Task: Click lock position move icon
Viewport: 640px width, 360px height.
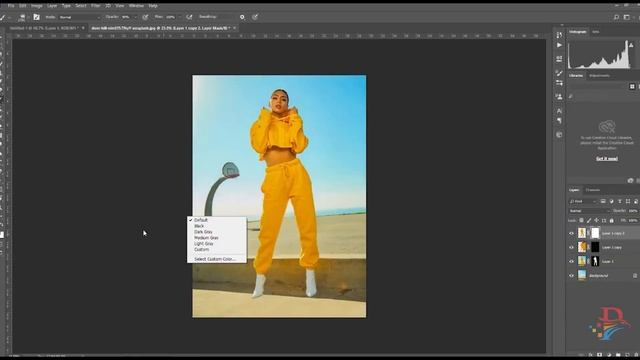Action: [596, 220]
